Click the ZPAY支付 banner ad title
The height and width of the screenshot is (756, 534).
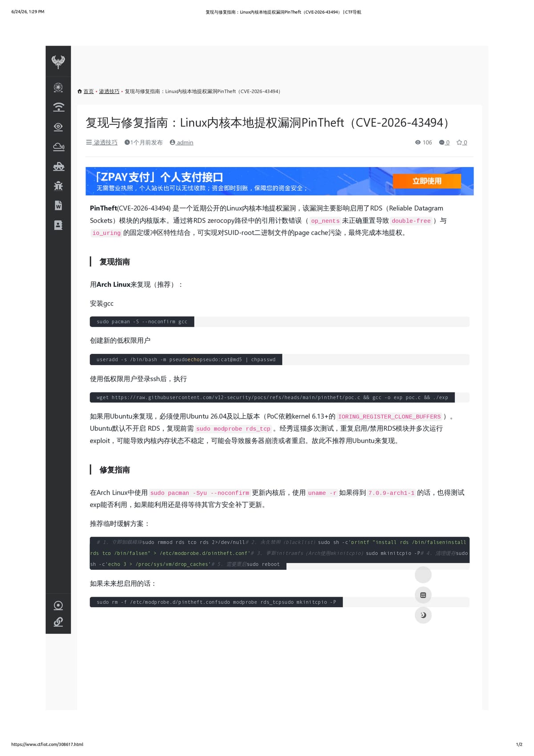(x=159, y=177)
